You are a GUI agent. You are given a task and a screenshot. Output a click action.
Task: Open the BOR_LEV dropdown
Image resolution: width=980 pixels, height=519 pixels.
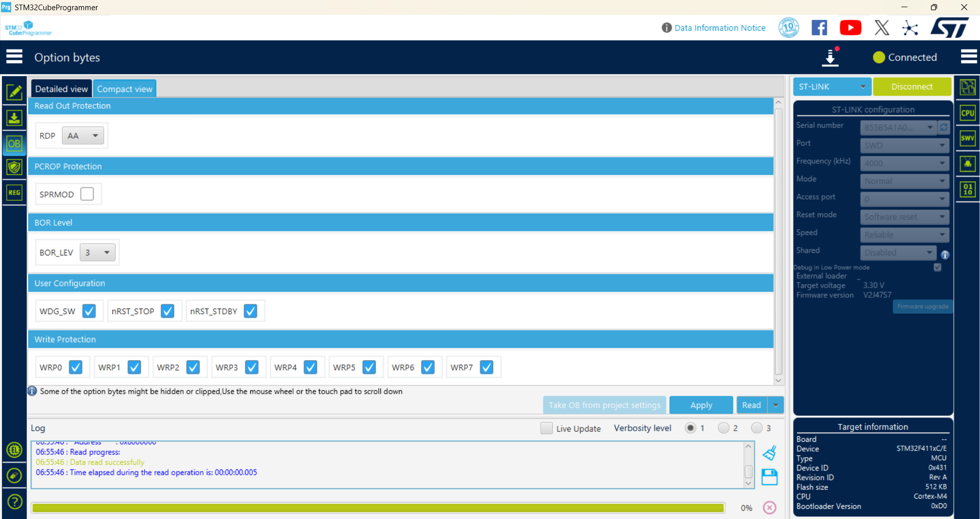click(x=98, y=252)
